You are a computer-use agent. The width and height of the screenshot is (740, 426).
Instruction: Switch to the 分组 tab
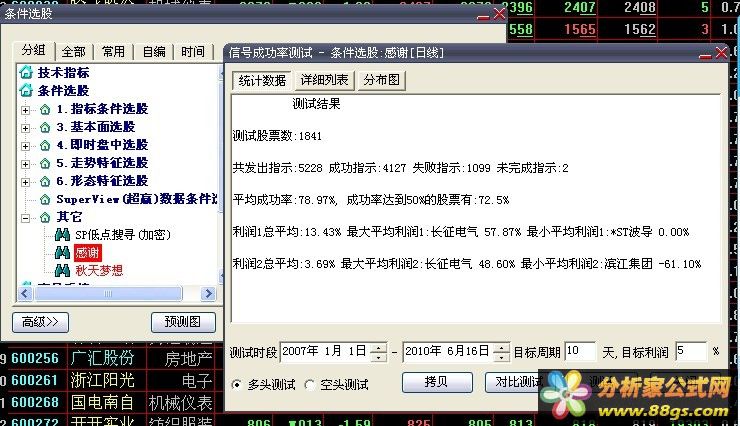point(34,50)
